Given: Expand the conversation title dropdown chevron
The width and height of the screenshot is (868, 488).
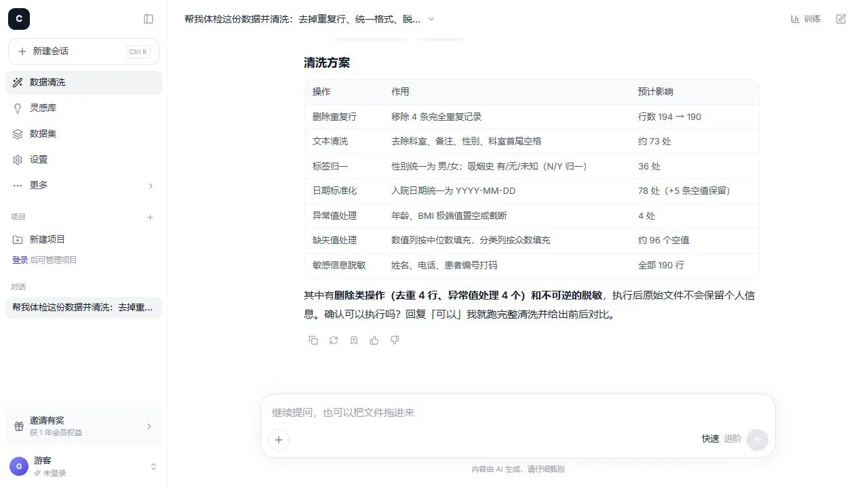Looking at the screenshot, I should tap(431, 19).
